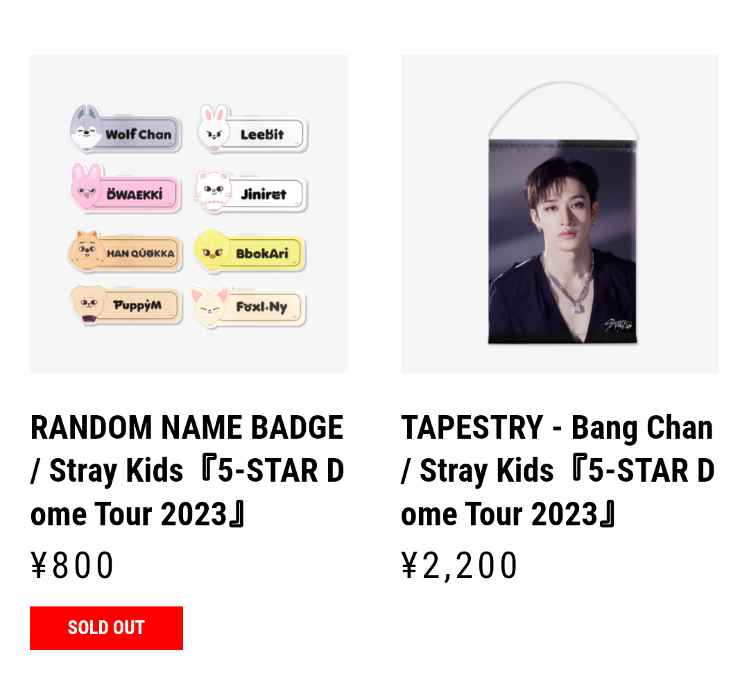Click the tapestry's white hanging cord
Image resolution: width=749 pixels, height=700 pixels.
point(561,88)
